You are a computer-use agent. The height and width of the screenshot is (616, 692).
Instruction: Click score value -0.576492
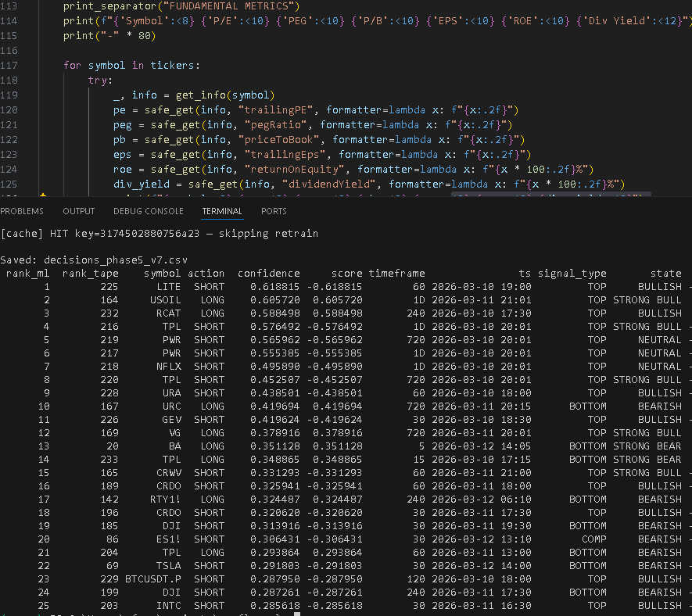click(x=335, y=327)
